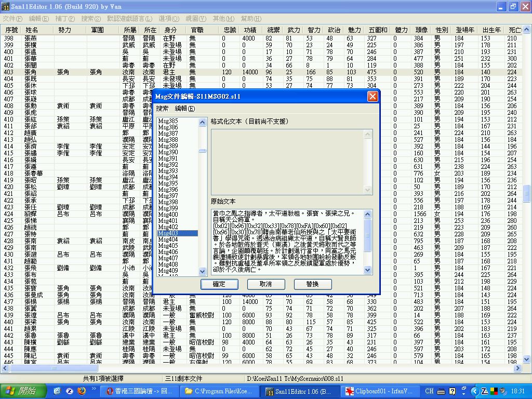
Task: Launch Firefox from the quick launch bar
Action: pos(82,391)
